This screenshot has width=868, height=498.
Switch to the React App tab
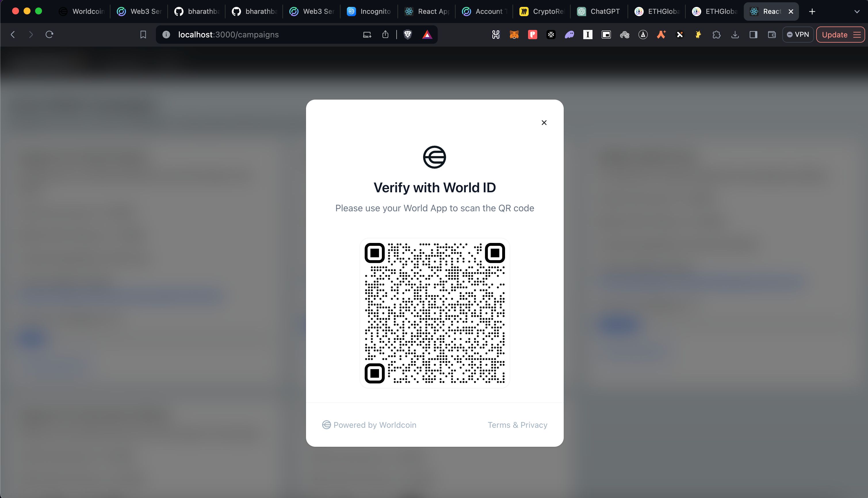427,12
